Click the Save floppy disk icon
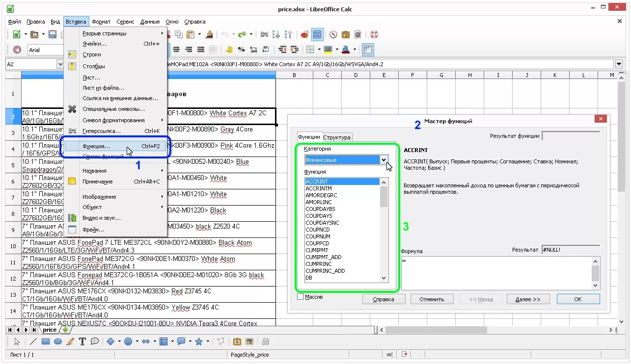 pyautogui.click(x=52, y=34)
